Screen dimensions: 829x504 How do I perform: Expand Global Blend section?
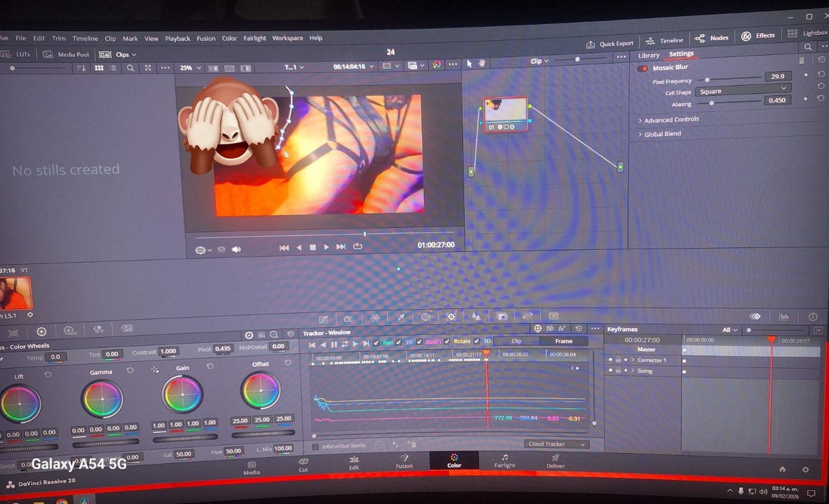[x=659, y=134]
